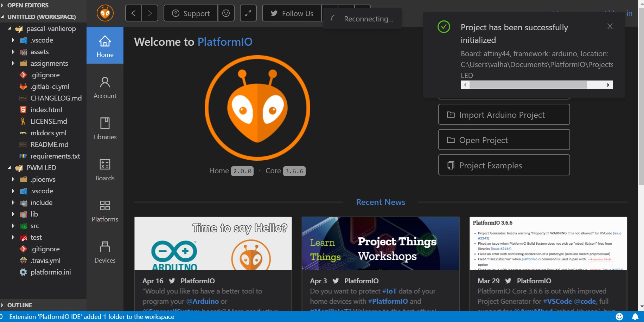
Task: Expand the assets folder
Action: pyautogui.click(x=13, y=52)
